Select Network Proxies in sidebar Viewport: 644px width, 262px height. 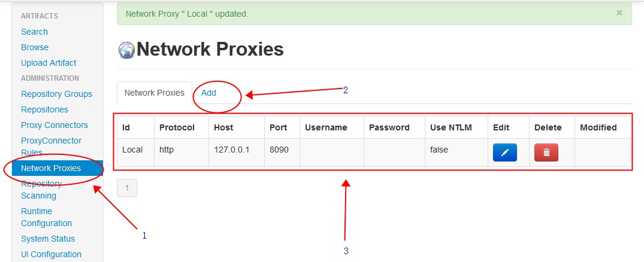click(58, 168)
